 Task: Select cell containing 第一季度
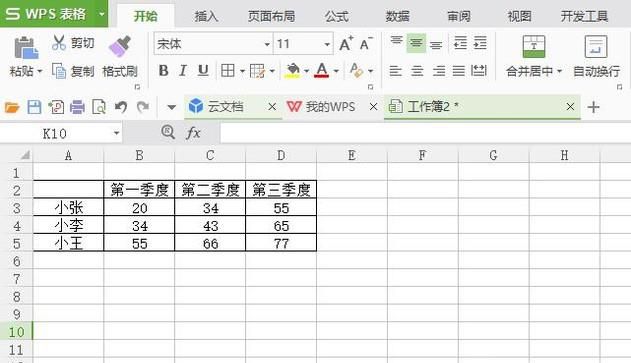[139, 190]
